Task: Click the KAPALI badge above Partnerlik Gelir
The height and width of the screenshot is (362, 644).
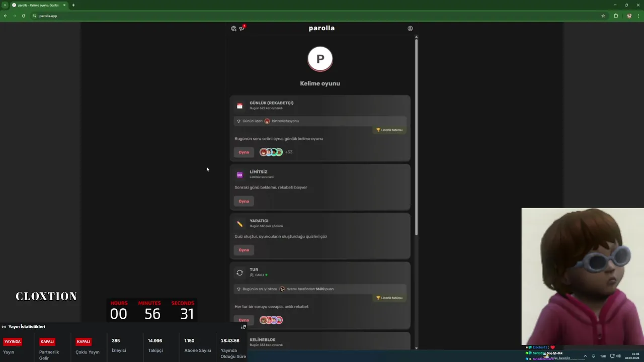Action: (47, 341)
